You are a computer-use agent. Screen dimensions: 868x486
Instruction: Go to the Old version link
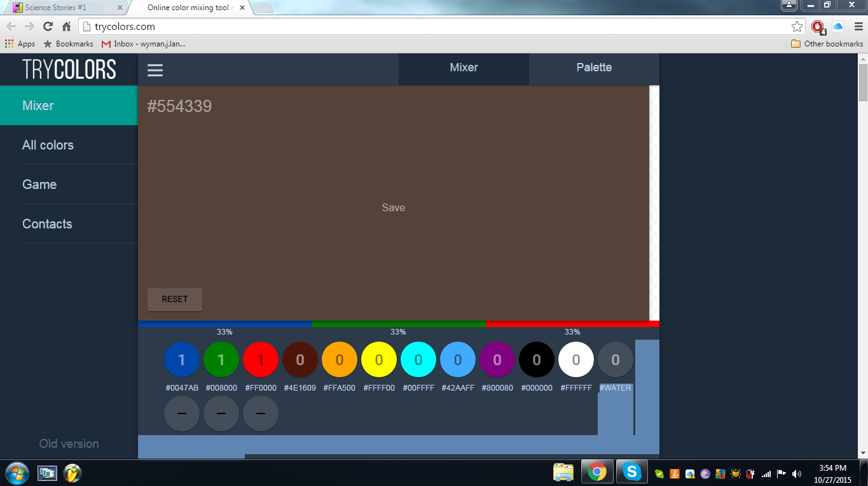point(69,444)
